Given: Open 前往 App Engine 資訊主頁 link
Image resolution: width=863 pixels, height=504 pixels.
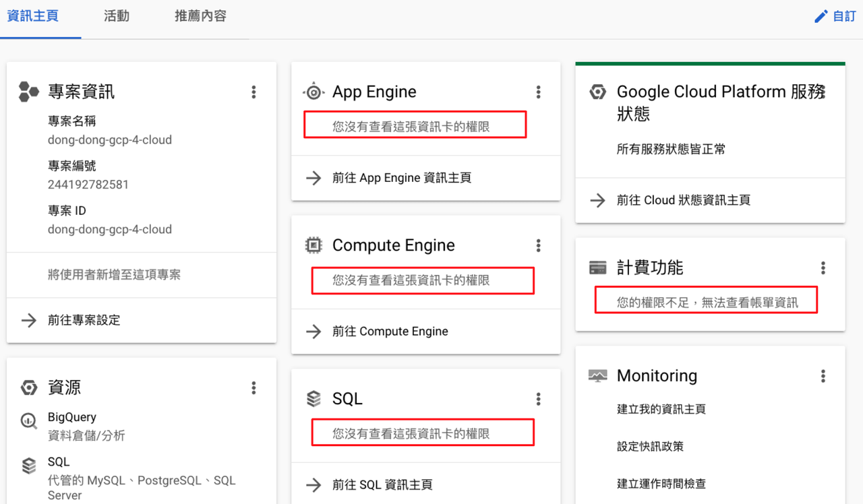Looking at the screenshot, I should [402, 178].
